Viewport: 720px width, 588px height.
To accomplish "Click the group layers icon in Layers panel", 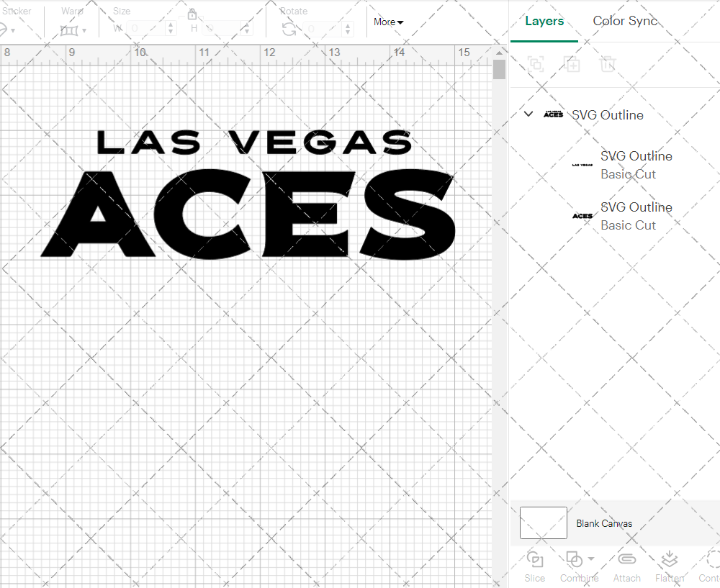I will point(536,64).
